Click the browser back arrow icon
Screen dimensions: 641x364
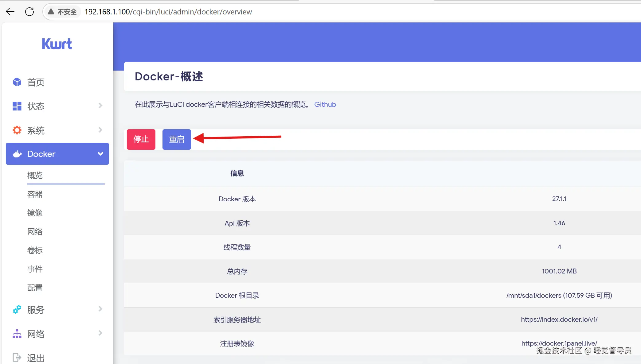[10, 12]
